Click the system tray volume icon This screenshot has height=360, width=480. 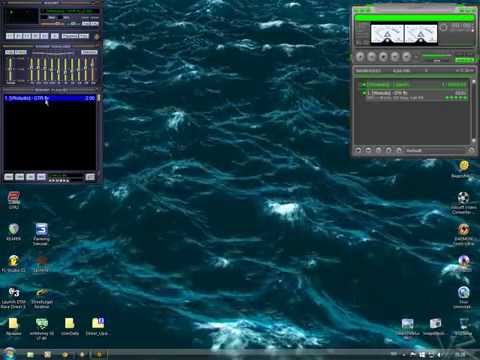439,354
